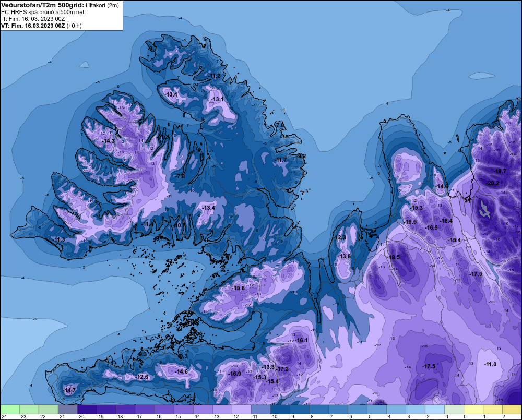Click the -16.4 temperature value
522x420 pixels.
pyautogui.click(x=446, y=221)
